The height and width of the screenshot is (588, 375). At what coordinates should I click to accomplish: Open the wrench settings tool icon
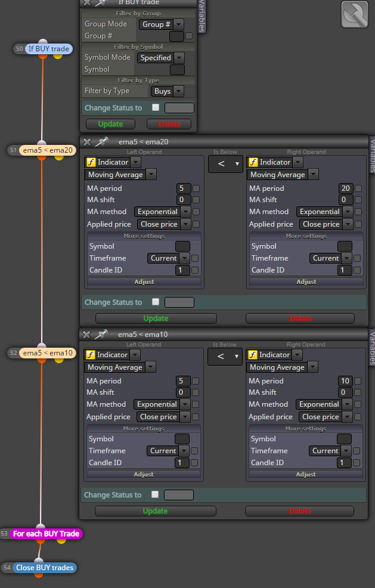pyautogui.click(x=354, y=14)
